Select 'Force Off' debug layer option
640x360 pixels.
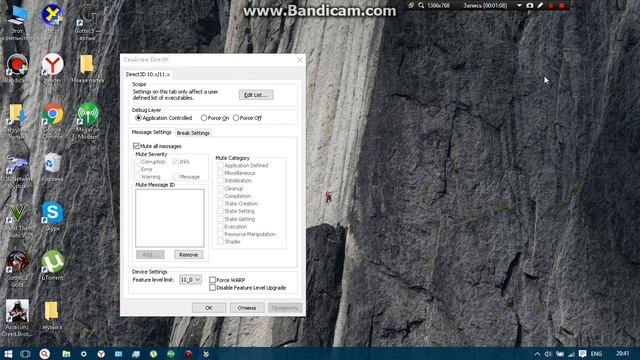(236, 118)
